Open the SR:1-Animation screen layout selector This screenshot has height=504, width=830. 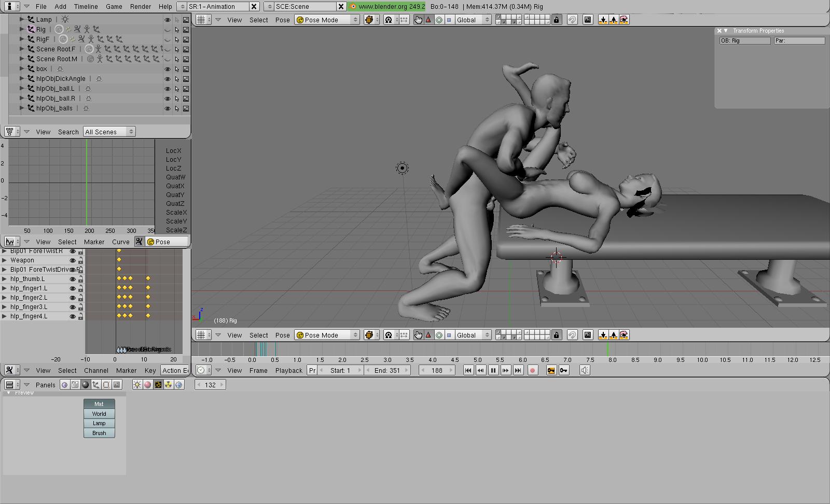[x=213, y=6]
